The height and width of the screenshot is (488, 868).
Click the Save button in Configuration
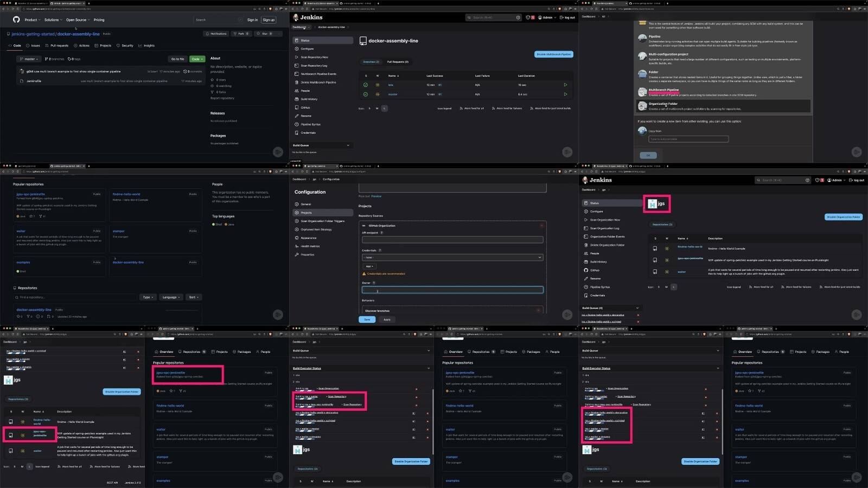coord(367,320)
